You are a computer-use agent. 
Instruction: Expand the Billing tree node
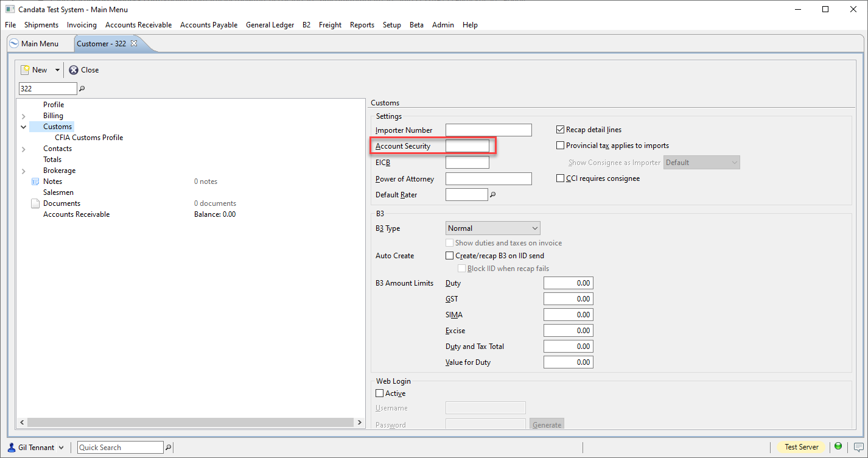coord(24,116)
